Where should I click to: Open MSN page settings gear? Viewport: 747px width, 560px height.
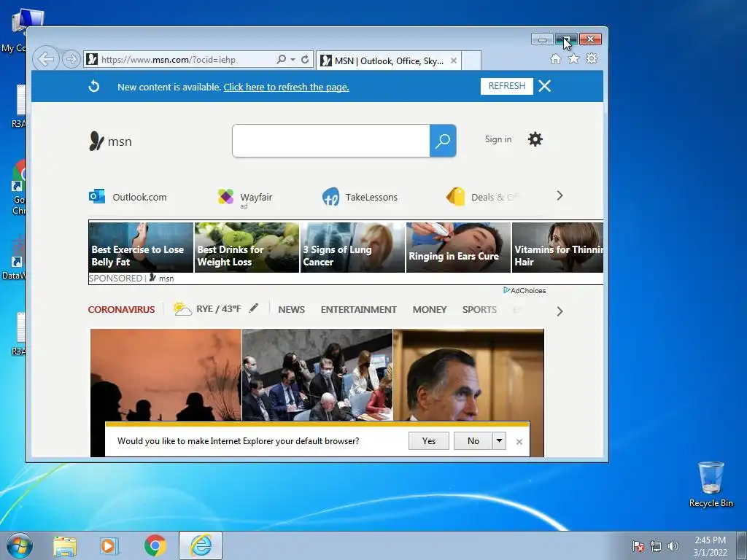(x=535, y=139)
